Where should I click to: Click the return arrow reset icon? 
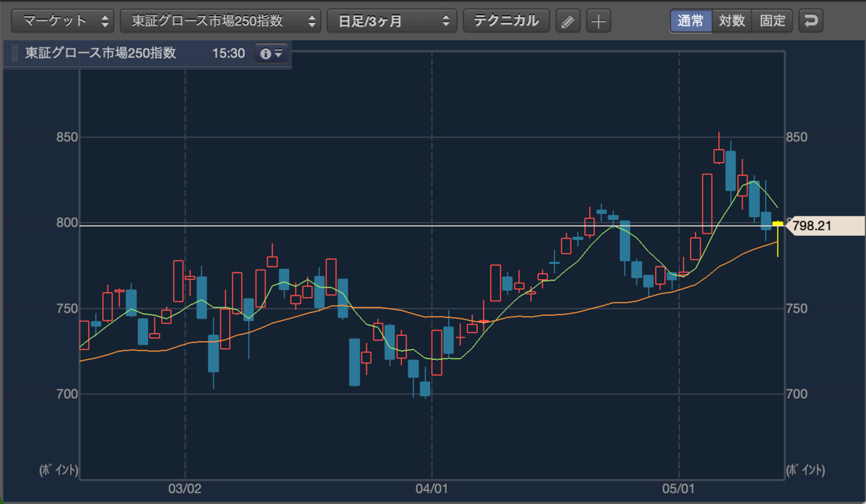tap(812, 20)
